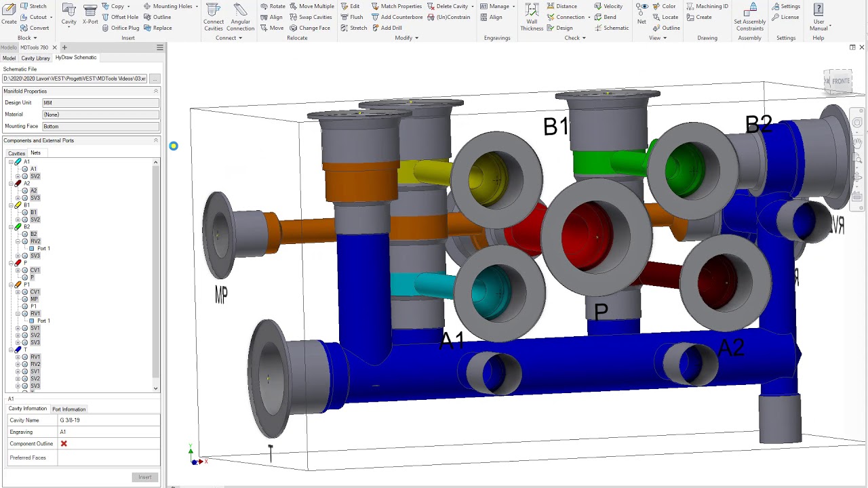Click the orange P1 net color swatch
868x488 pixels.
(18, 285)
